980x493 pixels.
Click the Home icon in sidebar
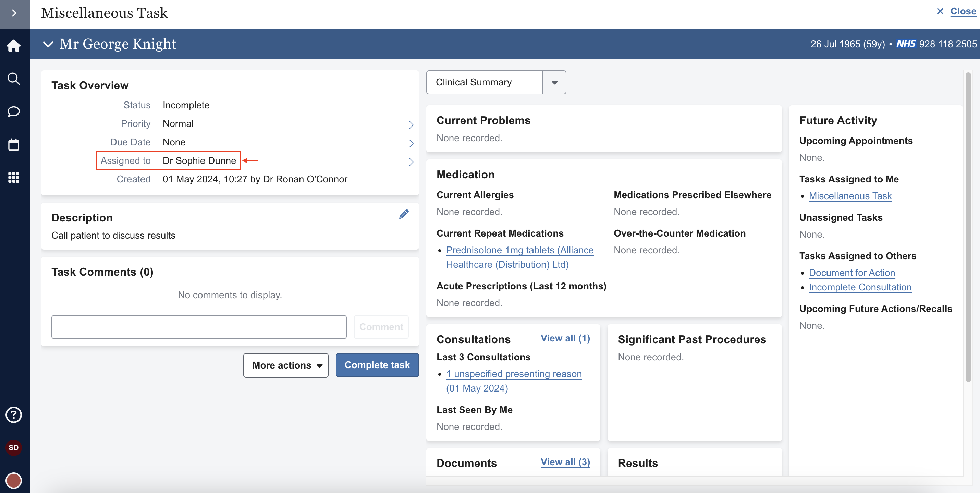coord(14,46)
